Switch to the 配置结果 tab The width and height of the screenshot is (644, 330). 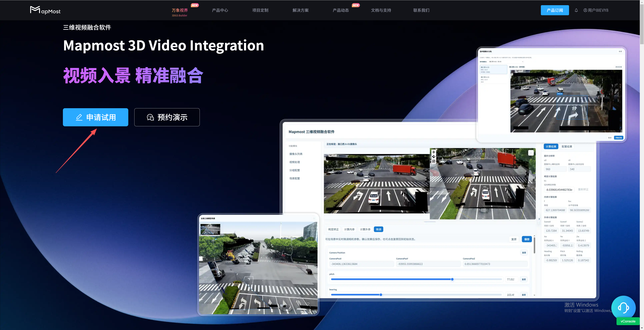[x=567, y=147]
